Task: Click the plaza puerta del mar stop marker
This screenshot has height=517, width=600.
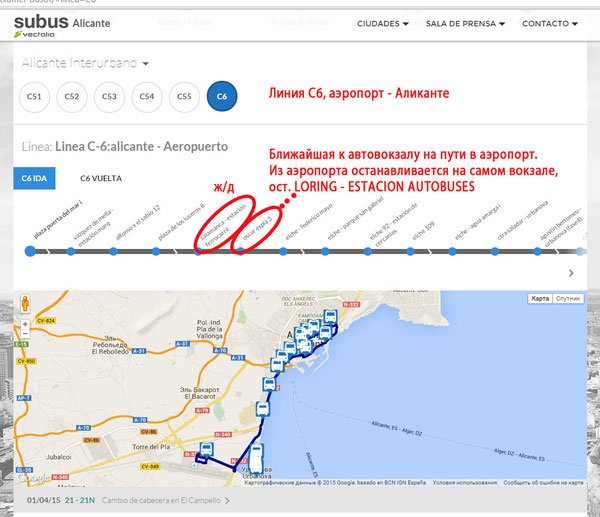Action: click(x=30, y=250)
